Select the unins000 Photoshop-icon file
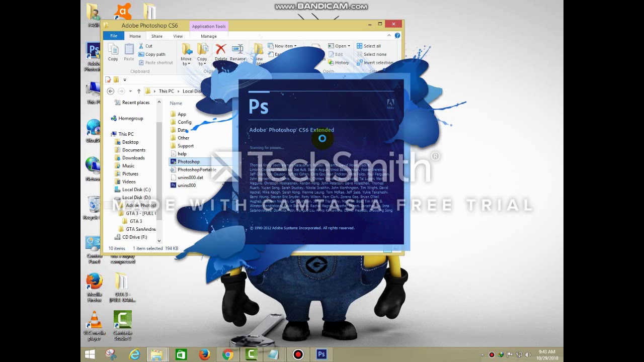The image size is (644, 362). click(183, 186)
